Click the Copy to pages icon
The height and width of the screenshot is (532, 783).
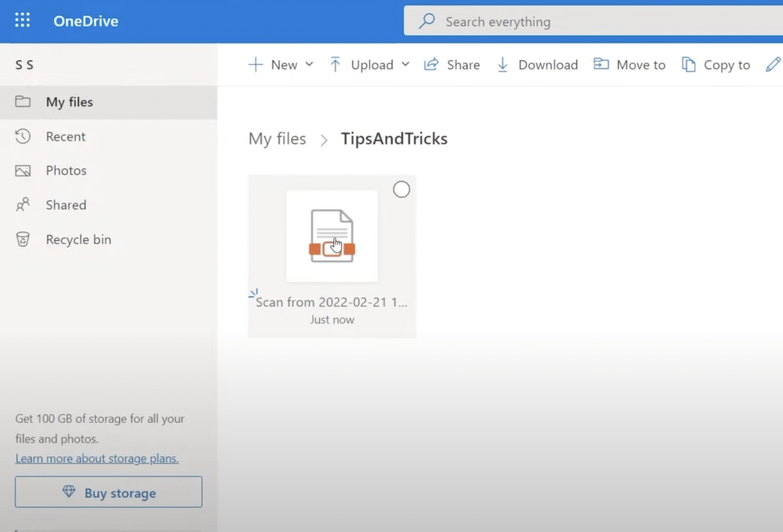689,64
